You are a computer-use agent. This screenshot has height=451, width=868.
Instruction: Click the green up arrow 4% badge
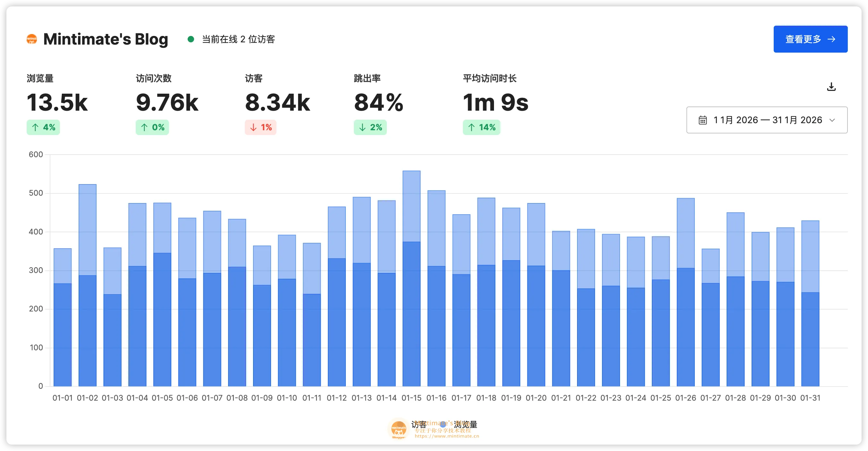(43, 127)
